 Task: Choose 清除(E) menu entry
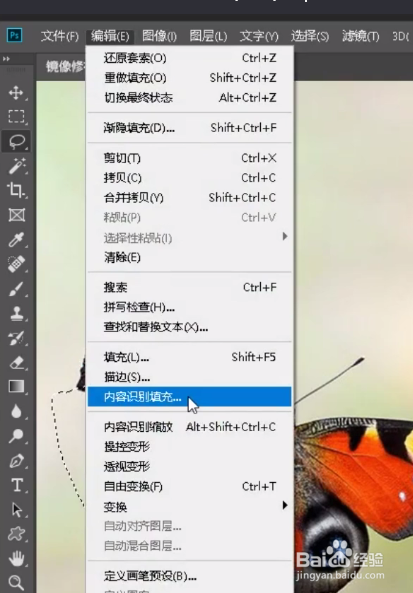tap(190, 258)
